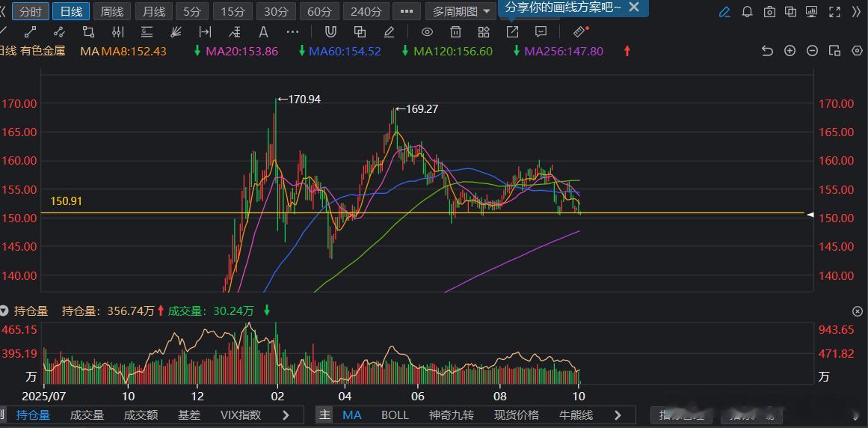The width and height of the screenshot is (868, 428).
Task: Select the 神奇九转 main indicator
Action: click(452, 415)
